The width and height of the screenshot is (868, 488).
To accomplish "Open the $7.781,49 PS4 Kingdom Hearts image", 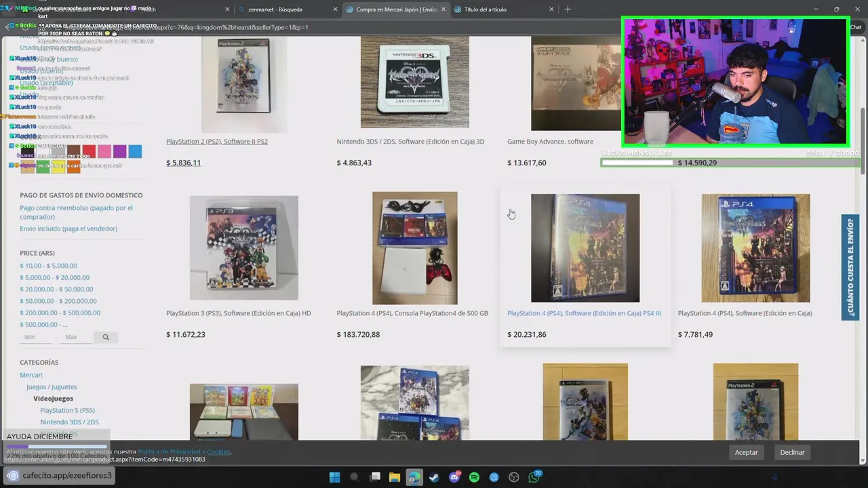I will click(x=755, y=248).
